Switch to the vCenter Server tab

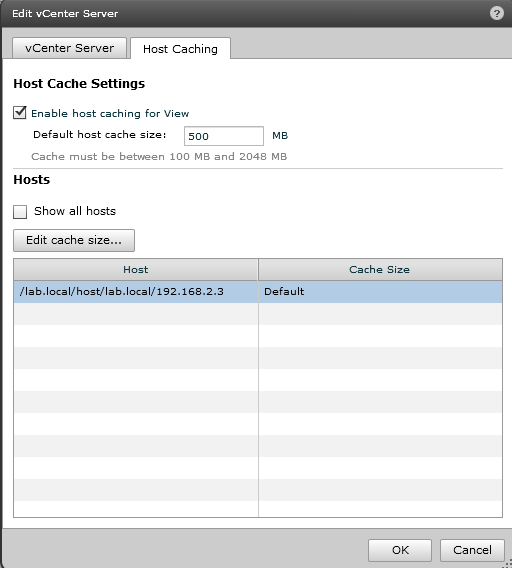pos(69,48)
